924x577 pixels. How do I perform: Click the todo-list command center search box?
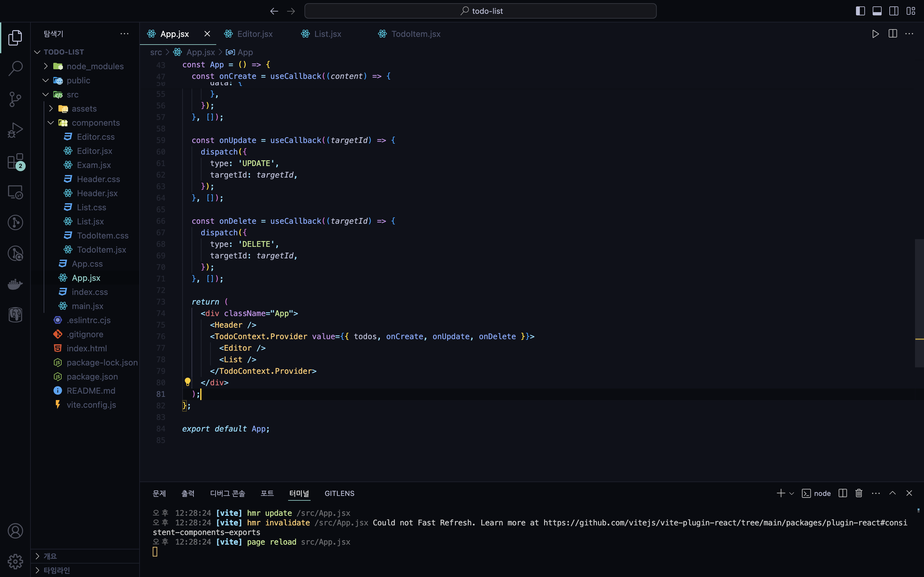point(480,11)
